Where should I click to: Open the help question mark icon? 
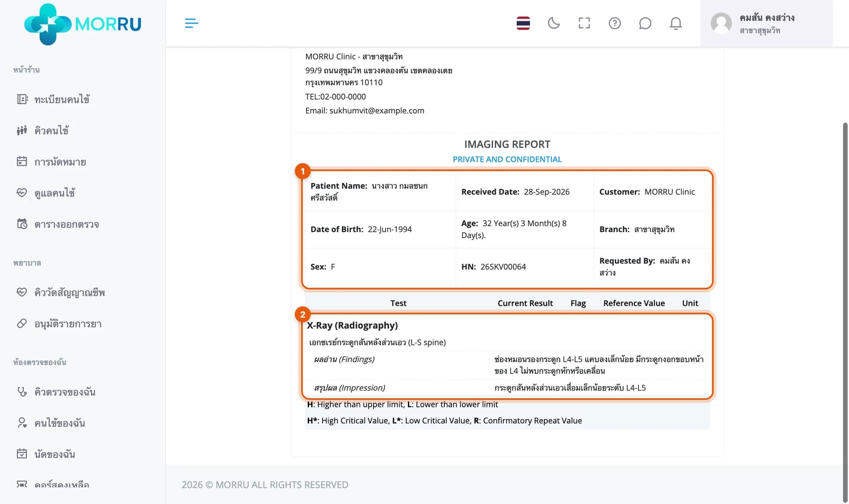[615, 23]
